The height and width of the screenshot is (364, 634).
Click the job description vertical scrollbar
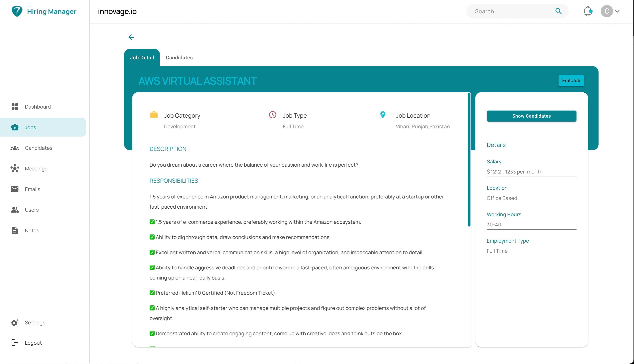(x=469, y=160)
